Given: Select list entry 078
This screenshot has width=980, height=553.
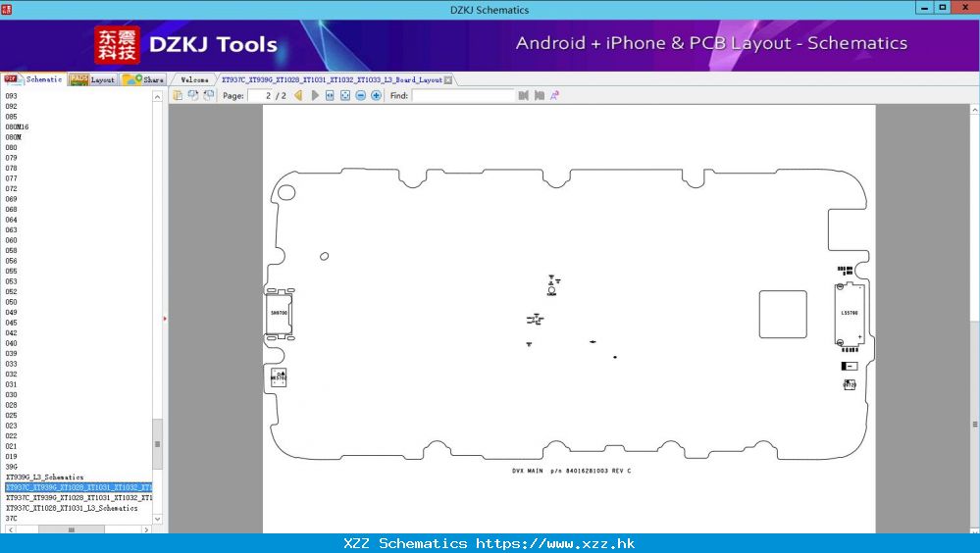Looking at the screenshot, I should tap(11, 168).
